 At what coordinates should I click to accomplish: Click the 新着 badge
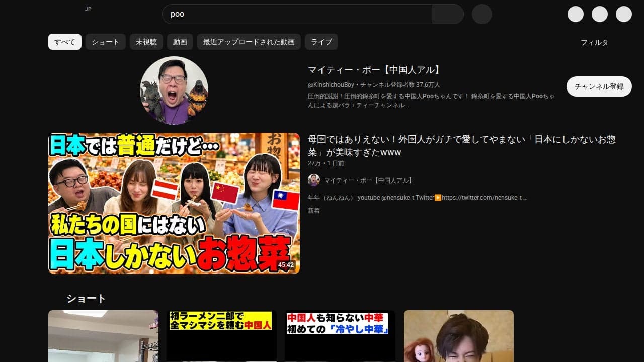click(314, 211)
